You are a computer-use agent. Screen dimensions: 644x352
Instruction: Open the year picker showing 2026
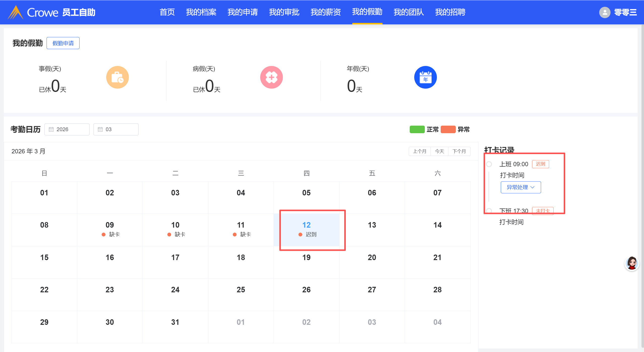[x=67, y=129]
